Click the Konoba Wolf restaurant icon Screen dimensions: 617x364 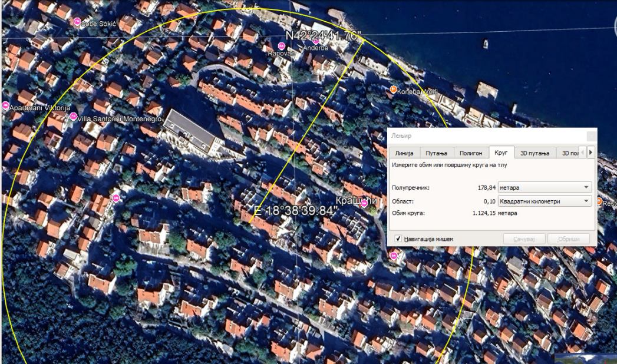392,90
